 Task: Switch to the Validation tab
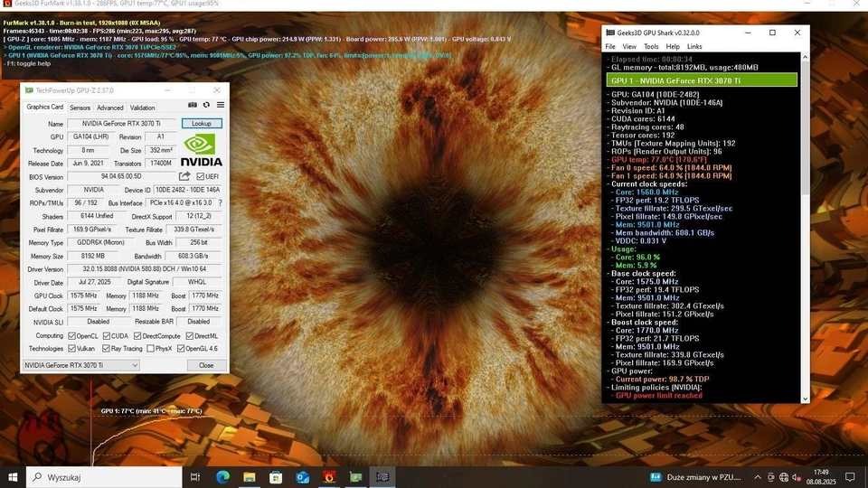(x=142, y=108)
